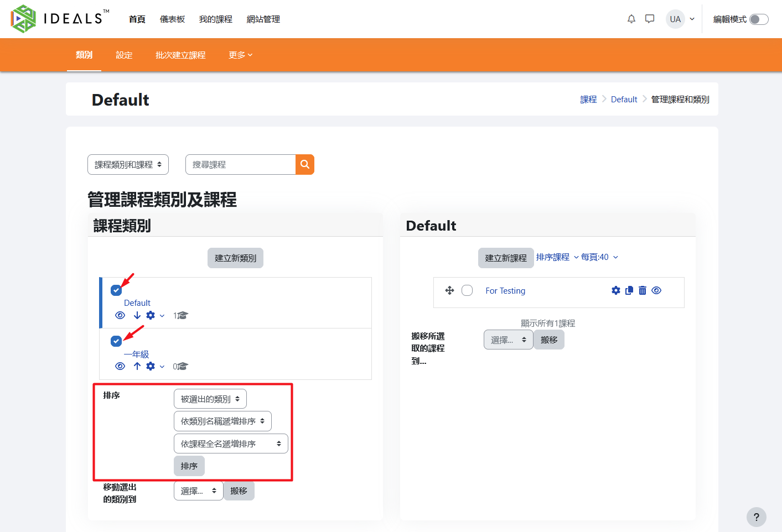Screen dimensions: 782x532
Task: Click the search courses magnifier button
Action: pyautogui.click(x=304, y=165)
